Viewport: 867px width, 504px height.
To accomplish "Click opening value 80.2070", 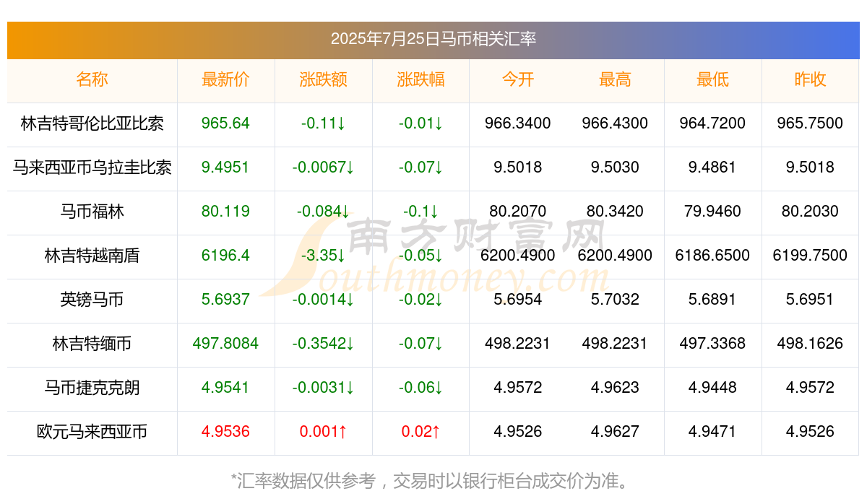I will coord(517,212).
